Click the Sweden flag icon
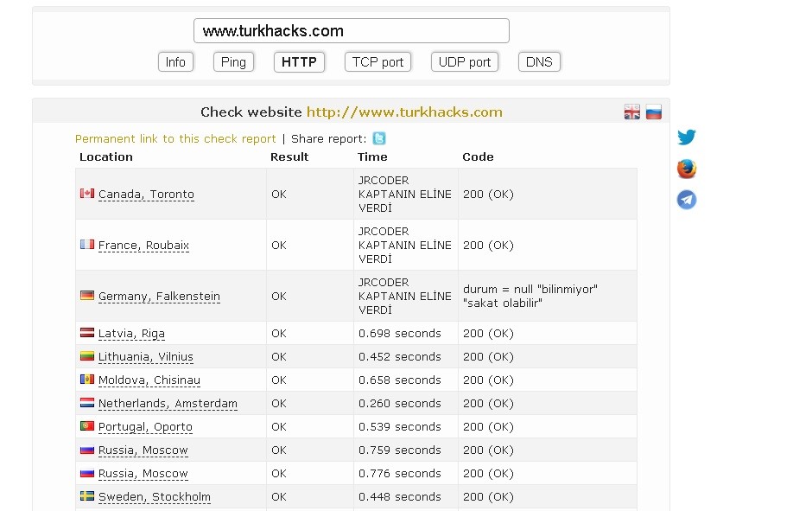This screenshot has width=812, height=511. 87,496
